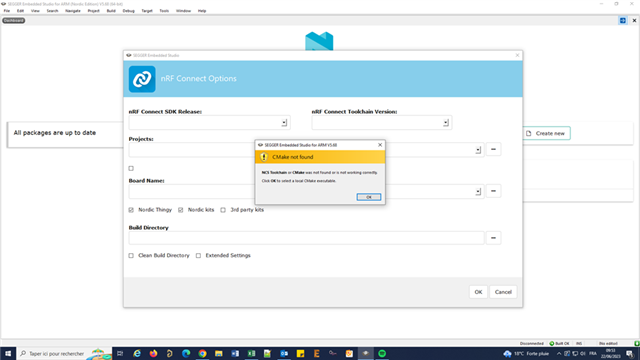The height and width of the screenshot is (360, 640).
Task: Open the Tools menu
Action: (x=164, y=11)
